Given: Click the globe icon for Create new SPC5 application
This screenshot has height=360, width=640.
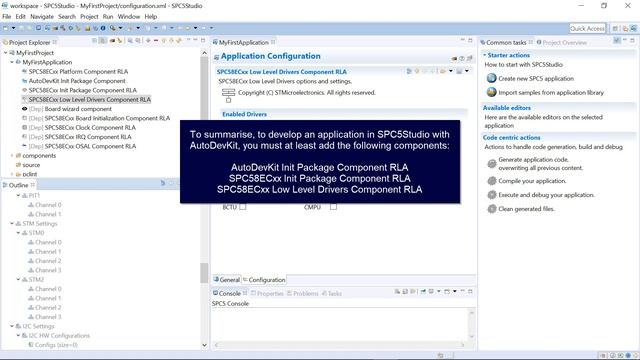Looking at the screenshot, I should tap(491, 78).
